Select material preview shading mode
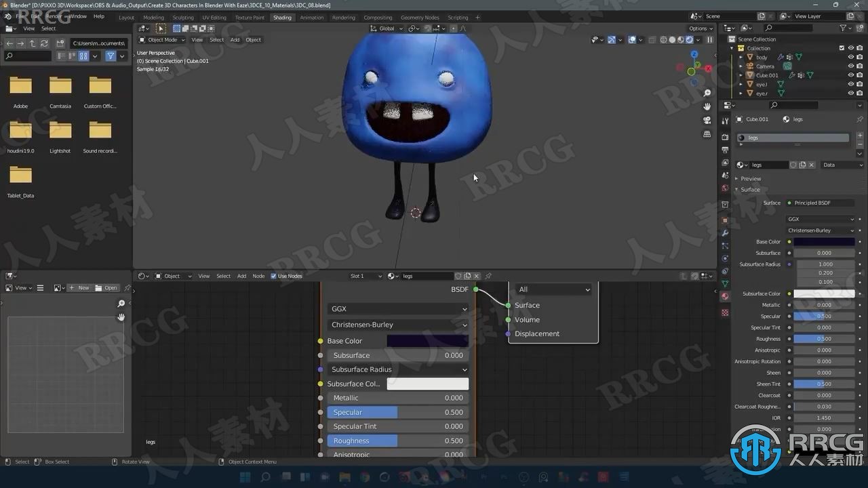 tap(681, 39)
